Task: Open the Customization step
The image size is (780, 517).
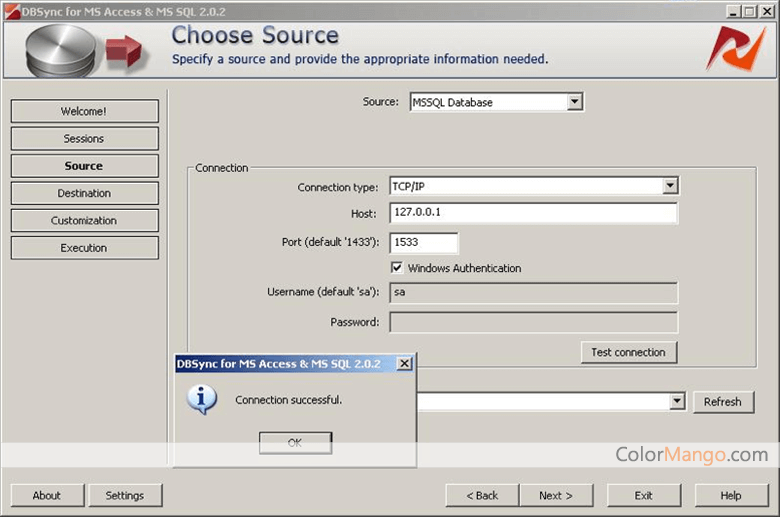Action: [x=85, y=220]
